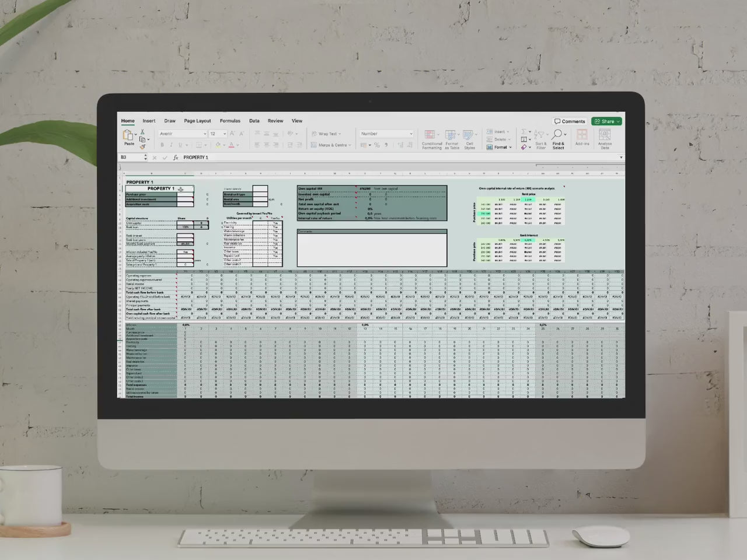Click the percent style icon
This screenshot has height=560, width=747.
pyautogui.click(x=377, y=145)
